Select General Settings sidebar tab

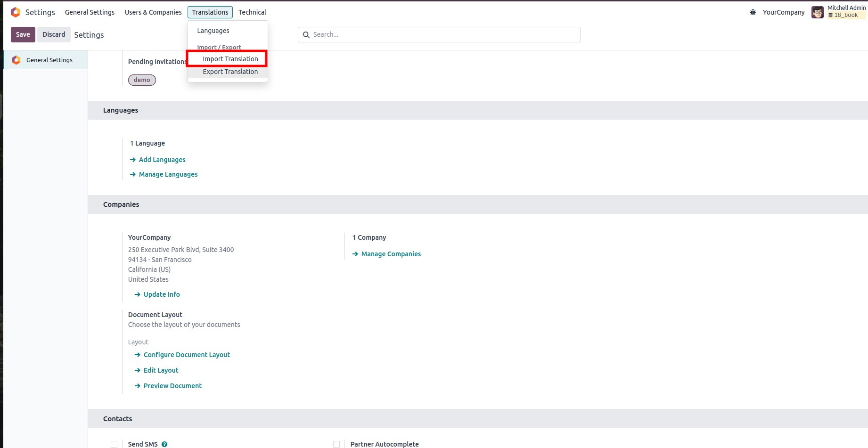pyautogui.click(x=46, y=60)
